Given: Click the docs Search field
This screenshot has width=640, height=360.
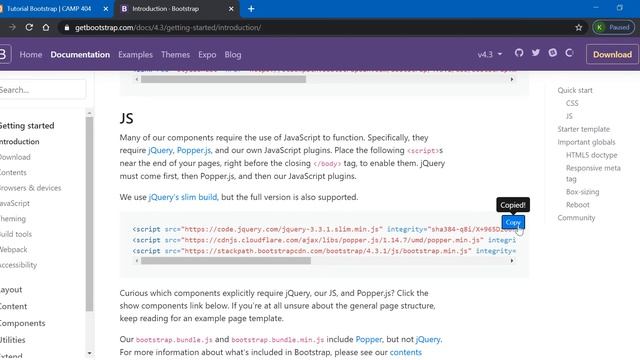Looking at the screenshot, I should coord(42,90).
